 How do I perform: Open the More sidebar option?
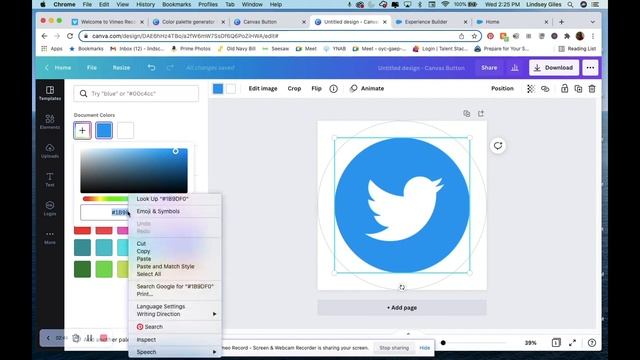click(x=50, y=237)
